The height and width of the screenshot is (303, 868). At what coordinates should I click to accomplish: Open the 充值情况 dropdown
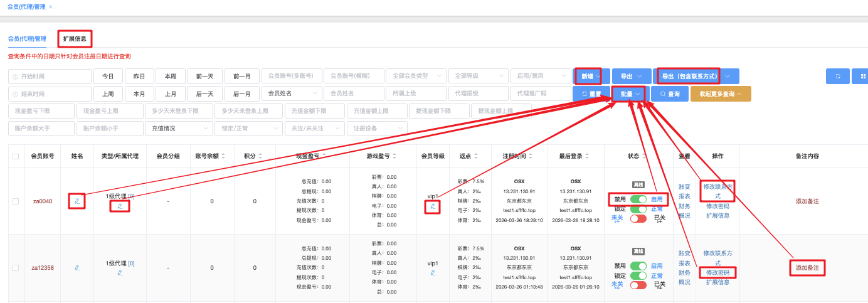coord(178,128)
